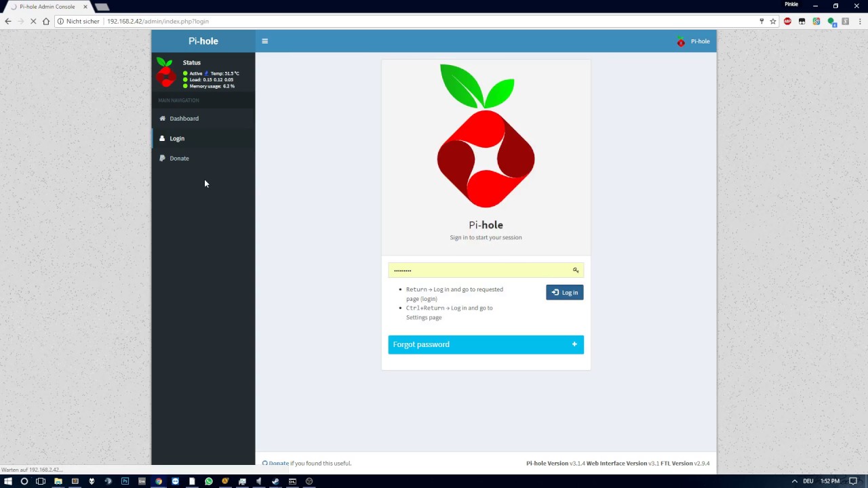
Task: Open the Donate sidebar item
Action: pos(179,159)
